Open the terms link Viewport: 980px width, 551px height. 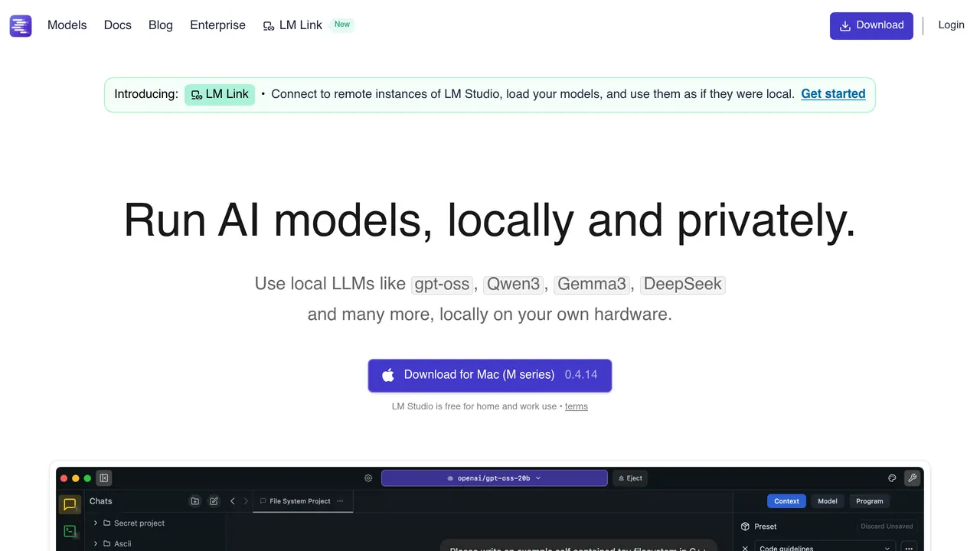(x=577, y=406)
